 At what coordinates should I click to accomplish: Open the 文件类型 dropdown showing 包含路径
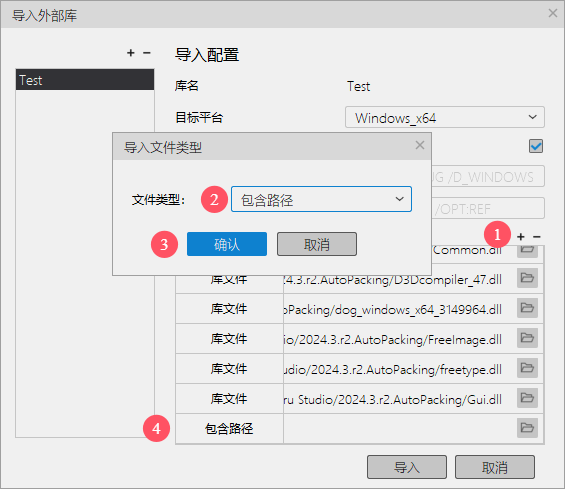[321, 199]
